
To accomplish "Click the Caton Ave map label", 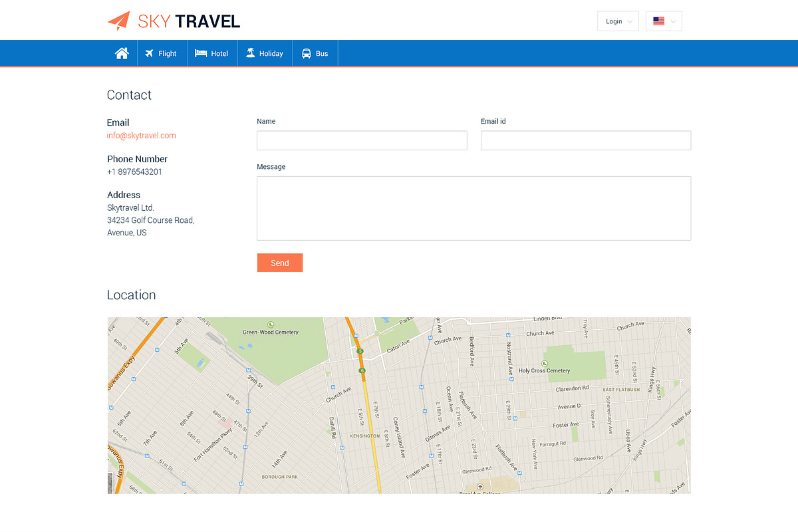I will pyautogui.click(x=398, y=347).
